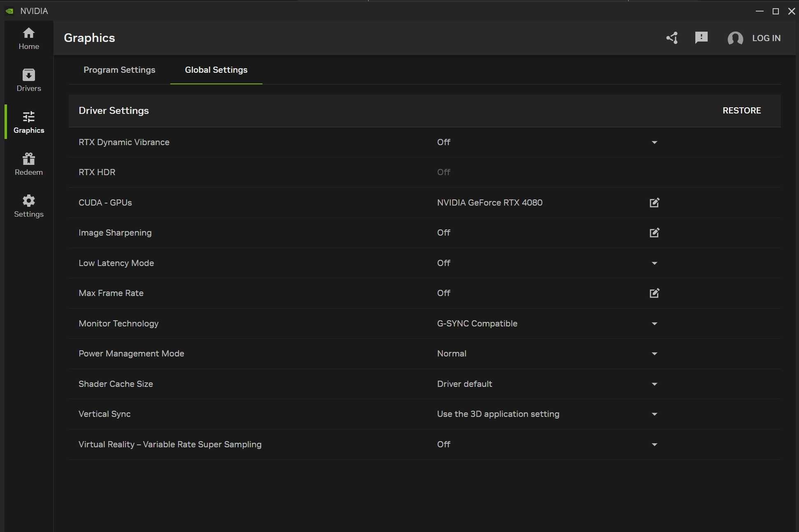Open the Settings section

click(x=28, y=206)
